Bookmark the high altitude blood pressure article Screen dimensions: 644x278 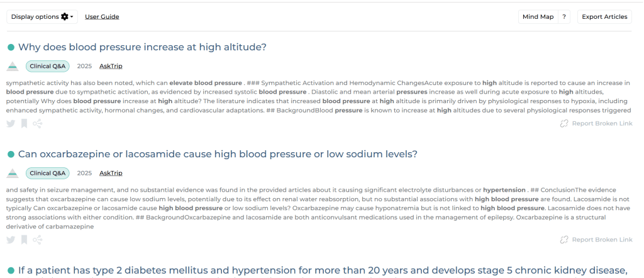[24, 123]
